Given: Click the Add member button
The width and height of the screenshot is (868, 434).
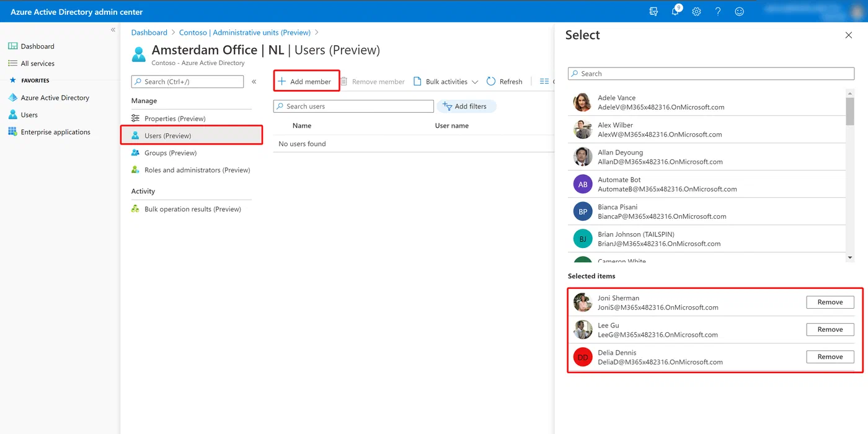Looking at the screenshot, I should 306,81.
